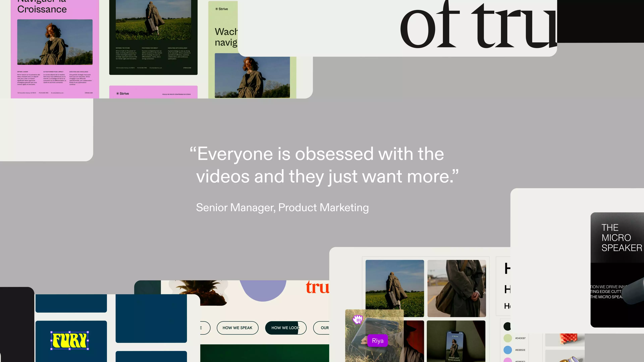Pick the light green #D4DEB7 swatch
Viewport: 644px width, 362px height.
[507, 338]
